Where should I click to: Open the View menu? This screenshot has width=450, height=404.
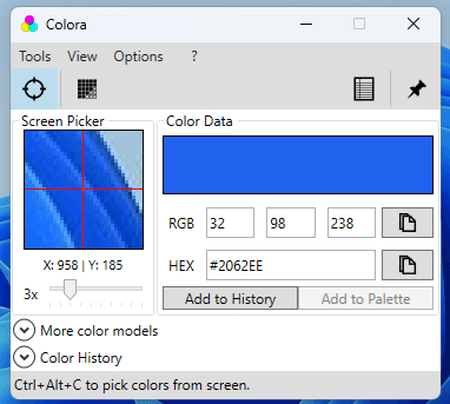pos(82,56)
